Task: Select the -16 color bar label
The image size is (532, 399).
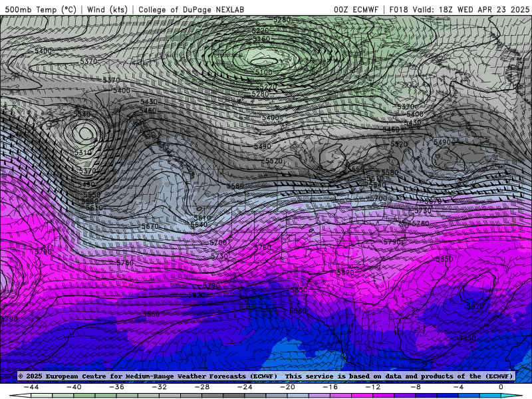Action: 331,387
